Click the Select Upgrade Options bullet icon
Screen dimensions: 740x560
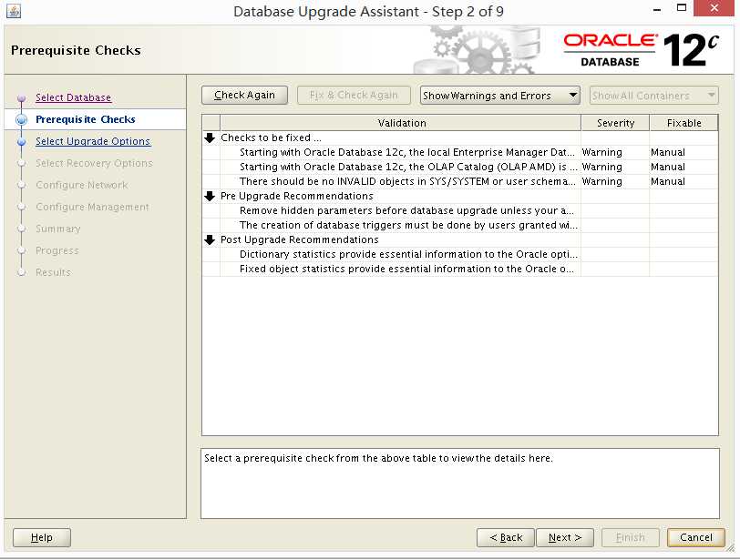(x=21, y=141)
